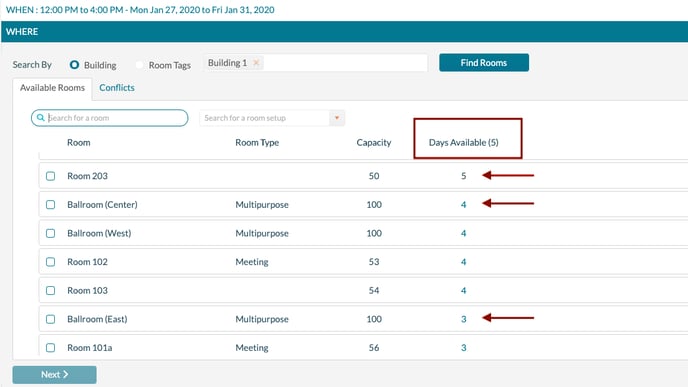
Task: Click the Ballroom (Center) name
Action: [x=102, y=204]
